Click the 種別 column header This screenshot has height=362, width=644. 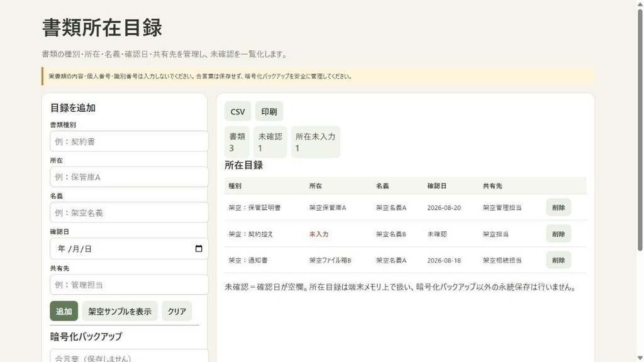pos(235,186)
